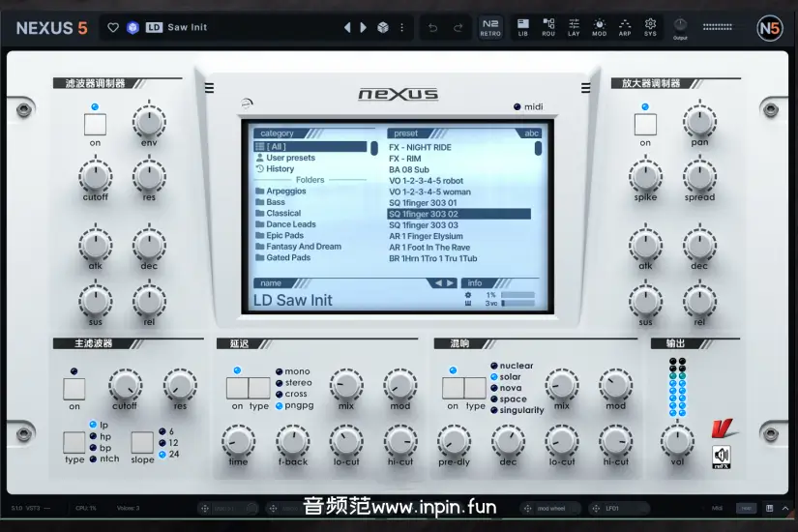Click the filter slope button
The width and height of the screenshot is (798, 532).
click(x=142, y=442)
